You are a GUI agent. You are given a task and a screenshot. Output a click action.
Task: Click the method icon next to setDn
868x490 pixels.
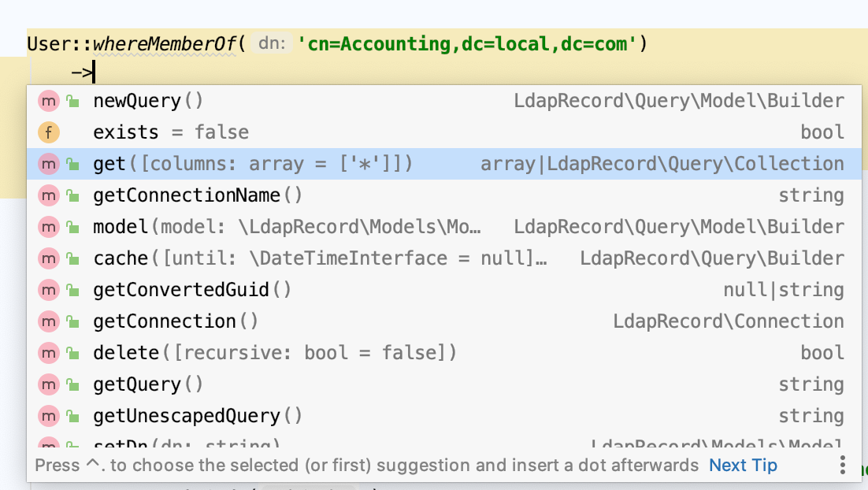[50, 444]
